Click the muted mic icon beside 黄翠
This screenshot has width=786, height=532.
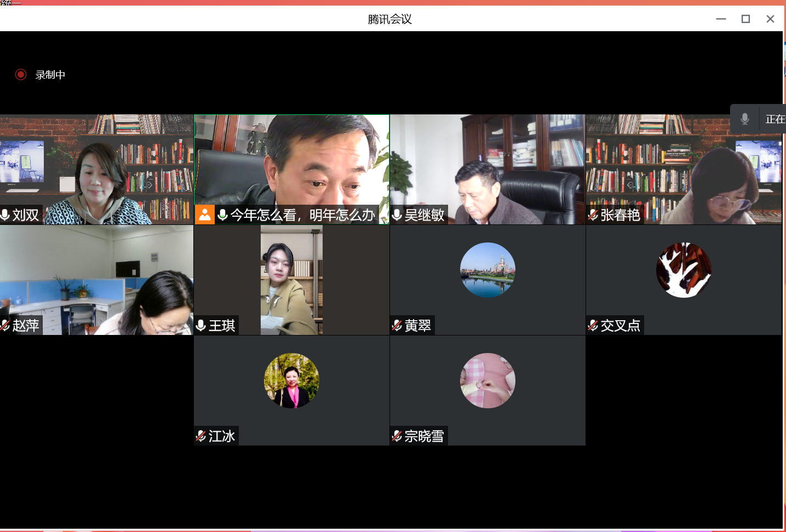[x=397, y=326]
